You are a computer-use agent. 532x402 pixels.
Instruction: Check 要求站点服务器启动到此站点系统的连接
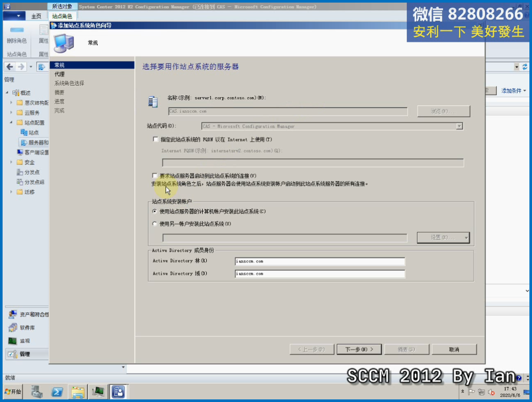point(155,176)
